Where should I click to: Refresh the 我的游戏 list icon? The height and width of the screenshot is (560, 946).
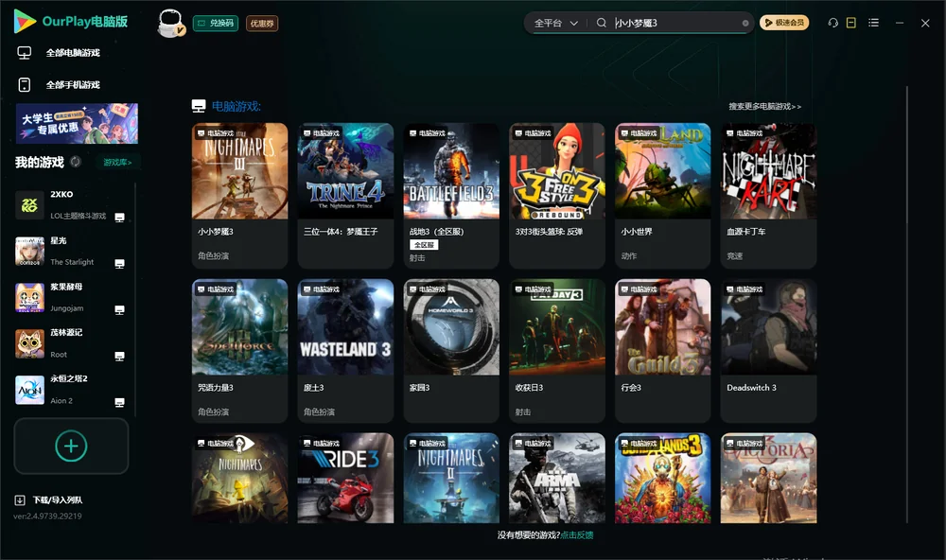(x=76, y=162)
